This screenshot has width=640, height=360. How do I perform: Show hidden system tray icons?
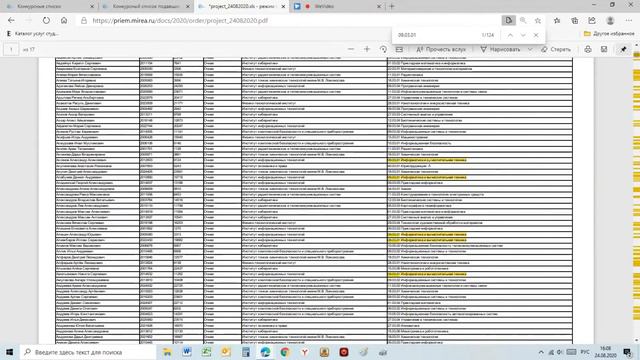coord(541,352)
